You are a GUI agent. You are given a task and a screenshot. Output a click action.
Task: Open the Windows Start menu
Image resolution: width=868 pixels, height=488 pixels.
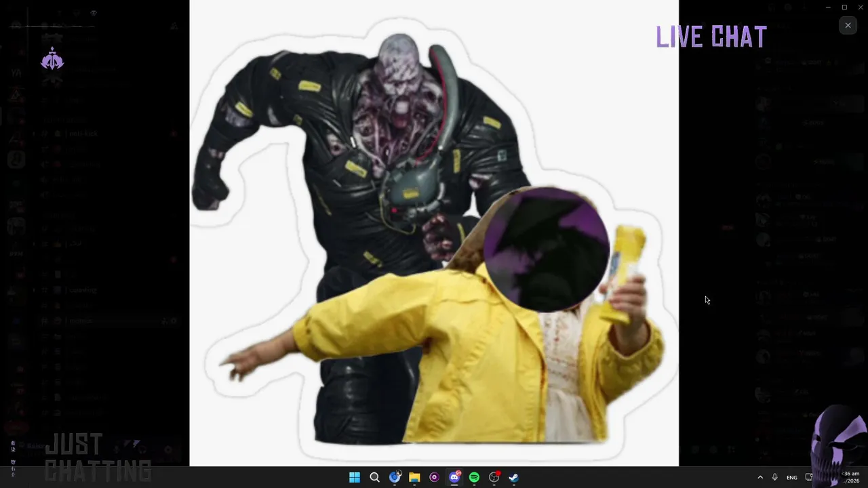coord(354,477)
